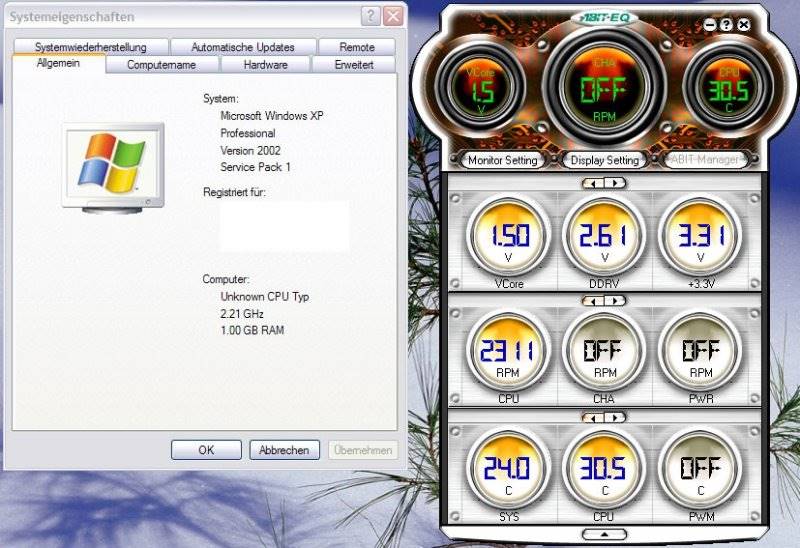Click the '2.21 GHz' text
800x548 pixels.
242,313
